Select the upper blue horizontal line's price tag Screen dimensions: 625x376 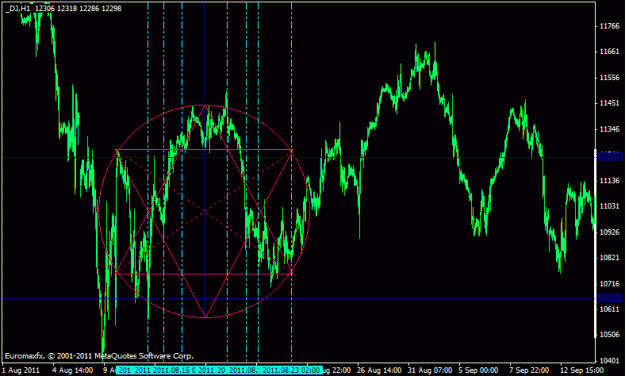tap(609, 157)
